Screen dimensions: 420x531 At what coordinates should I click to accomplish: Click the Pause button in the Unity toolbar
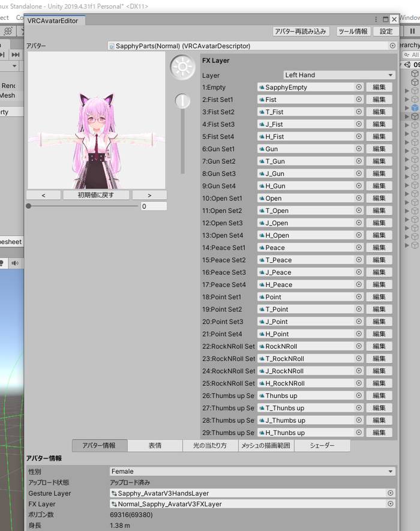[412, 31]
